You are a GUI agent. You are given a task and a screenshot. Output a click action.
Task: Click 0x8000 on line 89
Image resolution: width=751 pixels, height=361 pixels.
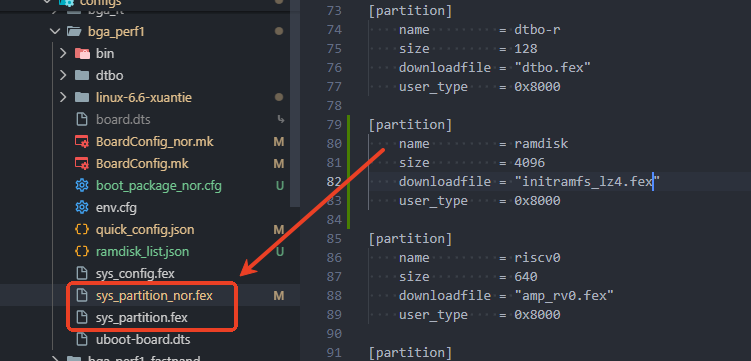coord(537,315)
